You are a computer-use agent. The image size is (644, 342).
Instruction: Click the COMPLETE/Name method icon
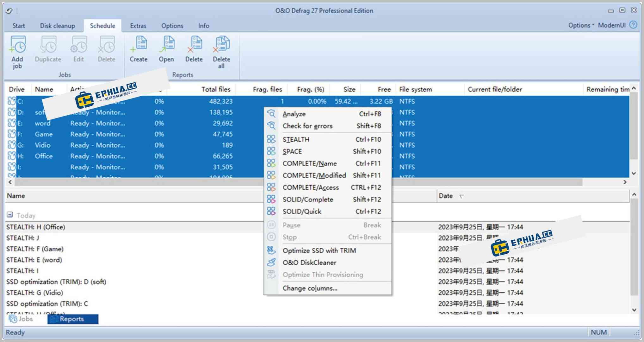tap(271, 163)
